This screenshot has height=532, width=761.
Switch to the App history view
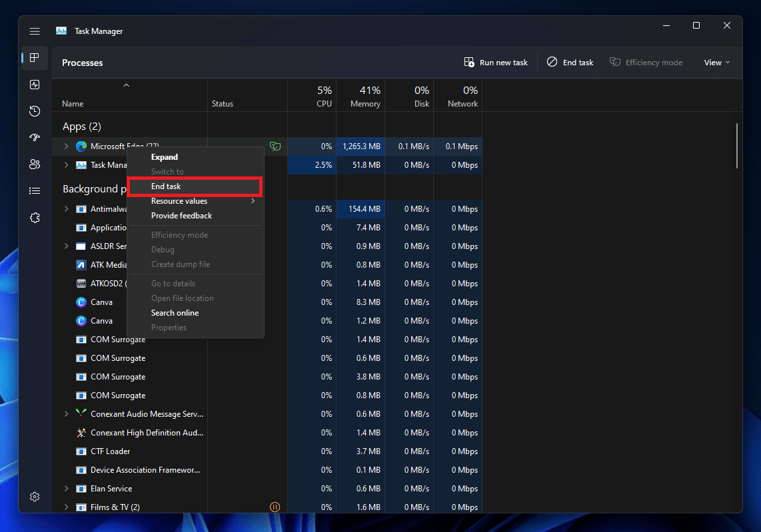[x=34, y=111]
